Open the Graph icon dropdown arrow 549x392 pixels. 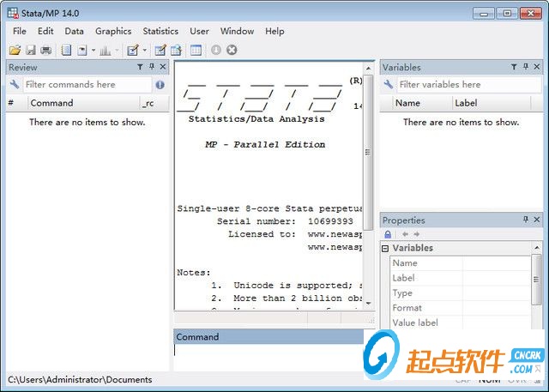(117, 51)
